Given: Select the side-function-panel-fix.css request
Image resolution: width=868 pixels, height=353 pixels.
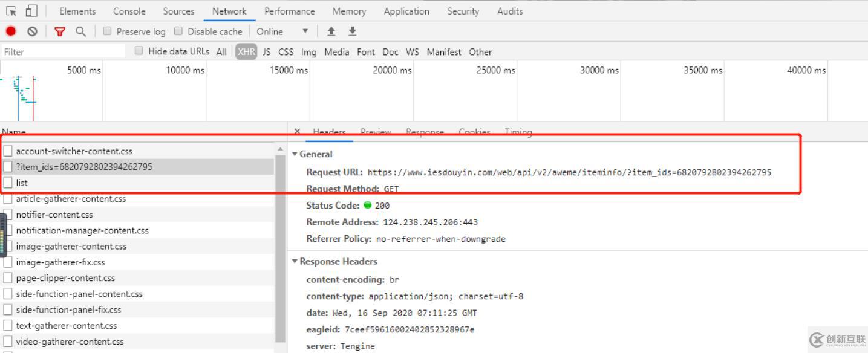Looking at the screenshot, I should [138, 309].
